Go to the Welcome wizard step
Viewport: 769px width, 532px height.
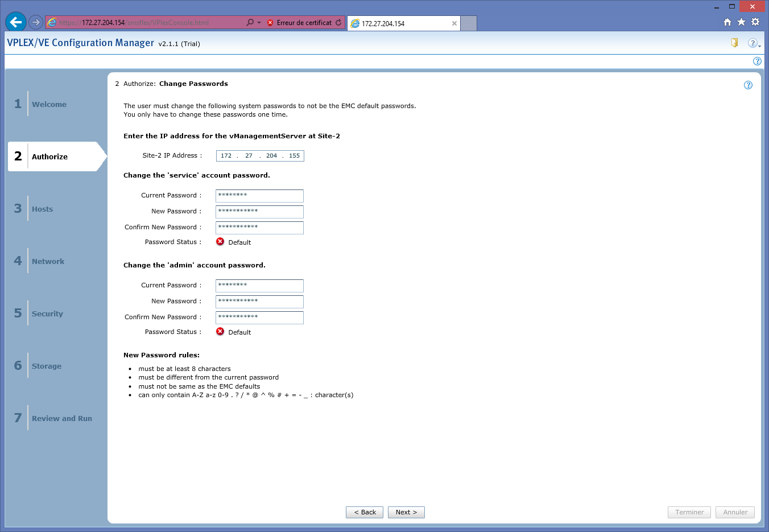click(x=49, y=104)
